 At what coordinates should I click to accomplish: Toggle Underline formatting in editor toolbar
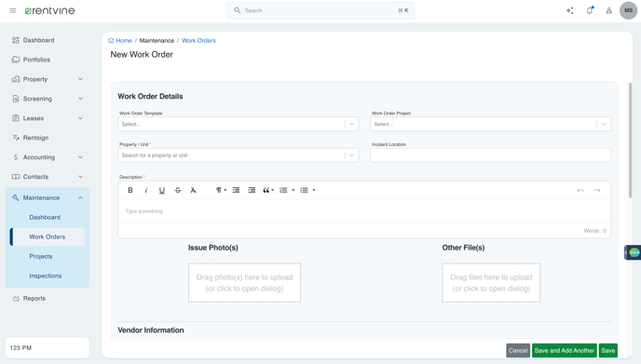tap(162, 190)
